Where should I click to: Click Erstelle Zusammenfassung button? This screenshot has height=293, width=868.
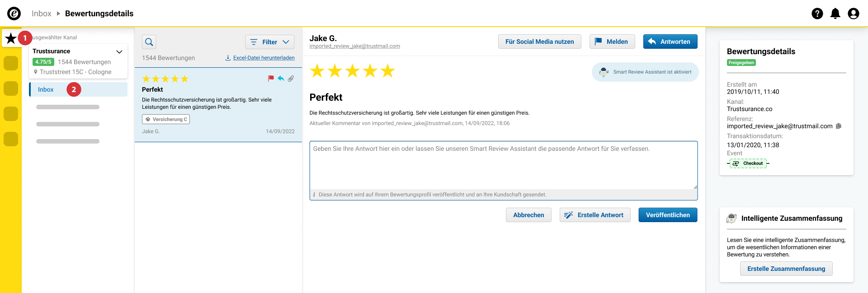click(x=786, y=269)
